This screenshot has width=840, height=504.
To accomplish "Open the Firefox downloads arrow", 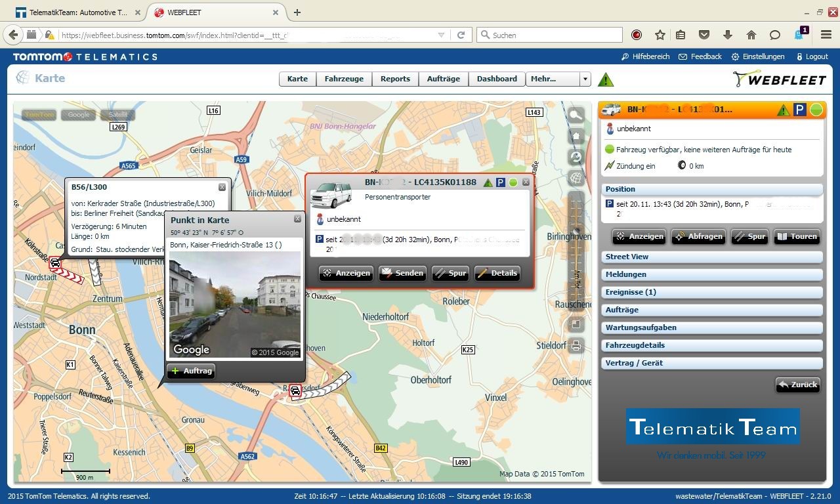I will coord(728,35).
